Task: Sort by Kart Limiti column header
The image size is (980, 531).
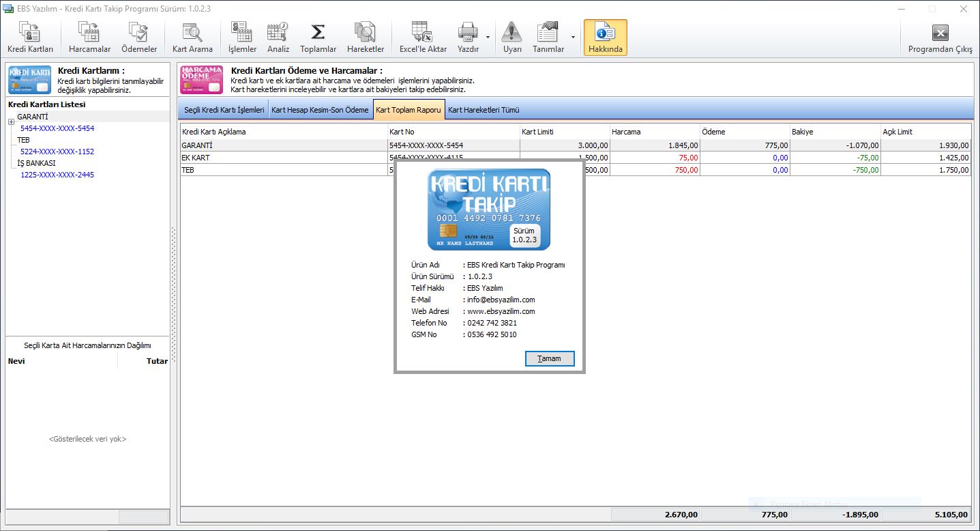Action: [x=565, y=132]
